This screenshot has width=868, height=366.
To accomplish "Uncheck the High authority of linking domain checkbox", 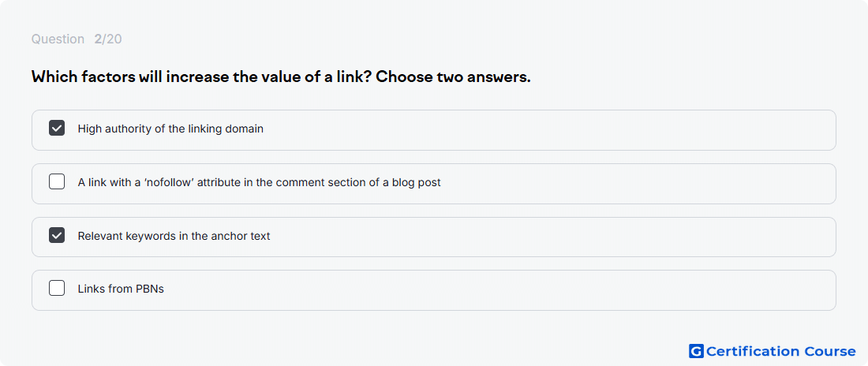I will tap(57, 128).
